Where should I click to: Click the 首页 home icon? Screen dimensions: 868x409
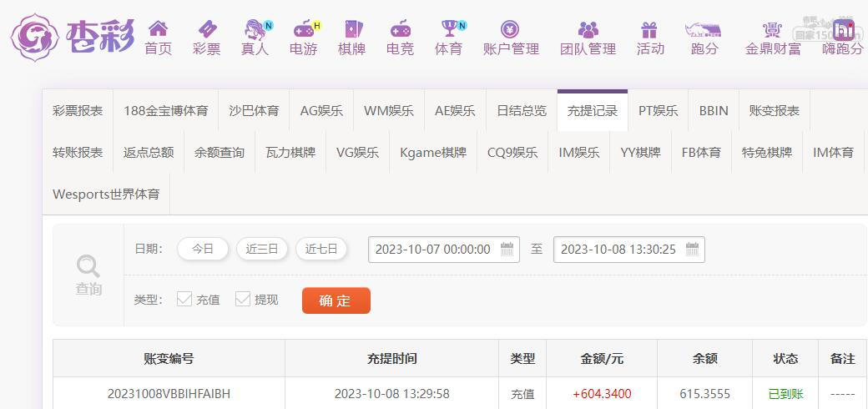[x=158, y=28]
